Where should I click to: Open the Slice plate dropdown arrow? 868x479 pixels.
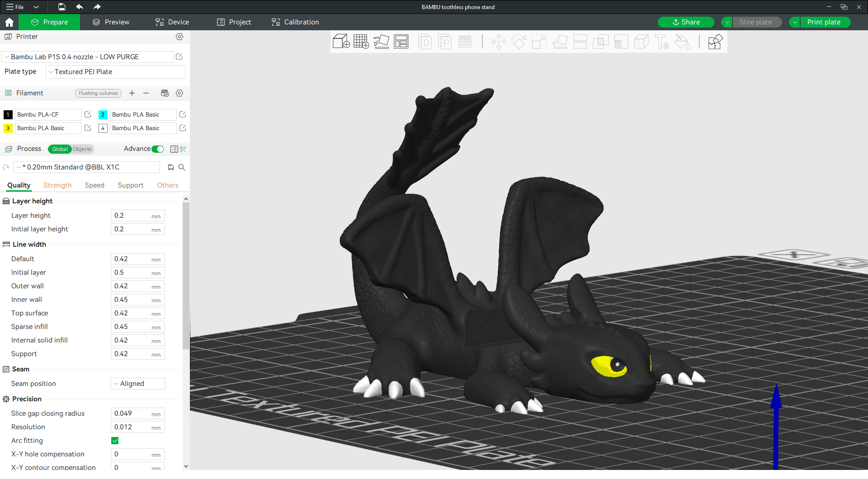tap(727, 22)
